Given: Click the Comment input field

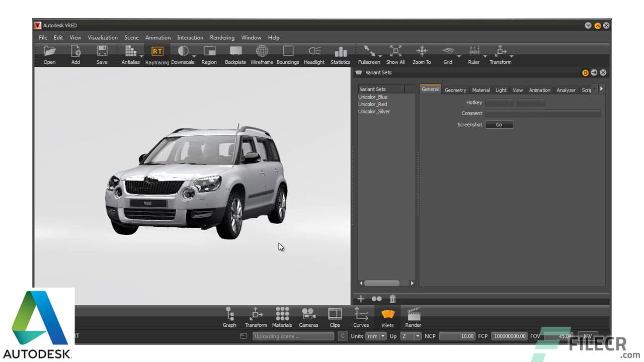Looking at the screenshot, I should click(543, 113).
